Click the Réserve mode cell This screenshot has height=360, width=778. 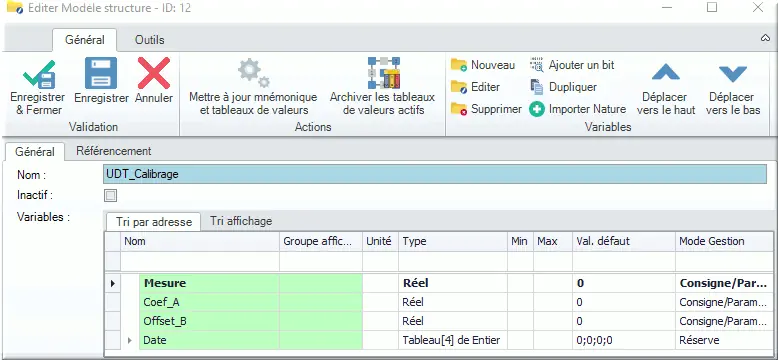coord(724,340)
